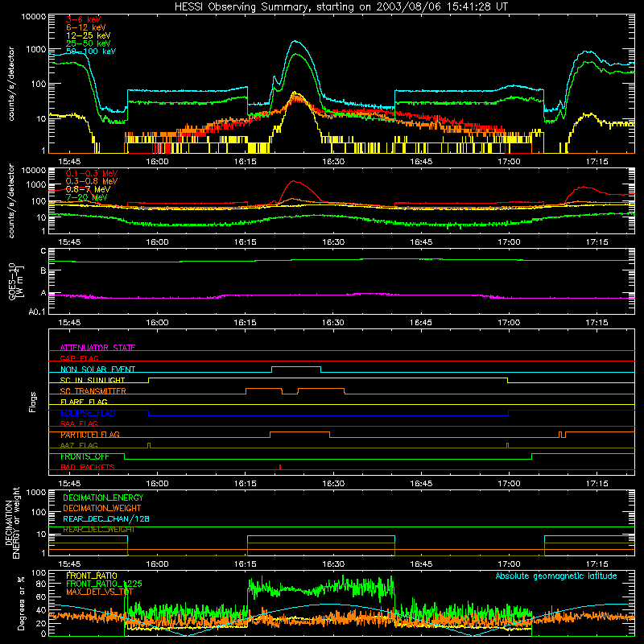Click the SAA_FLAG label

(79, 423)
